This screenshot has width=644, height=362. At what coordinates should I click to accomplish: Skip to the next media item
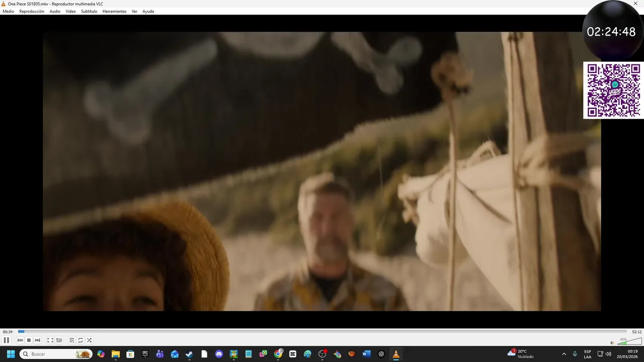(37, 340)
